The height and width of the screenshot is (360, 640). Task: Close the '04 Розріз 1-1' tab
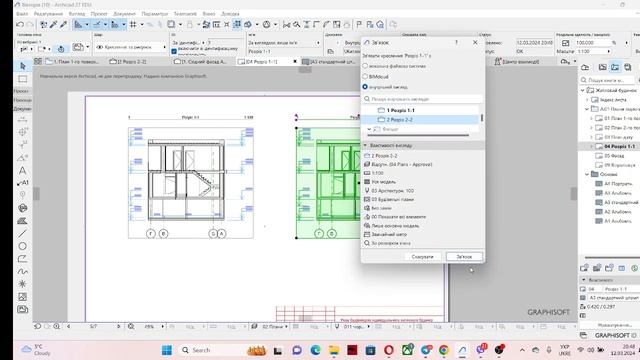tap(295, 62)
